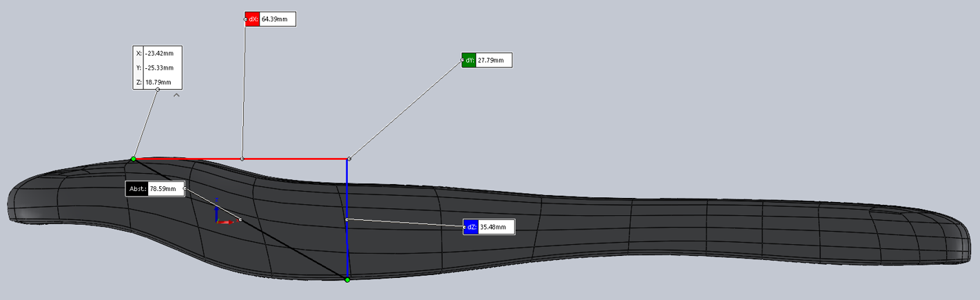Click the corner point where red and blue lines meet
This screenshot has width=980, height=300.
[348, 159]
